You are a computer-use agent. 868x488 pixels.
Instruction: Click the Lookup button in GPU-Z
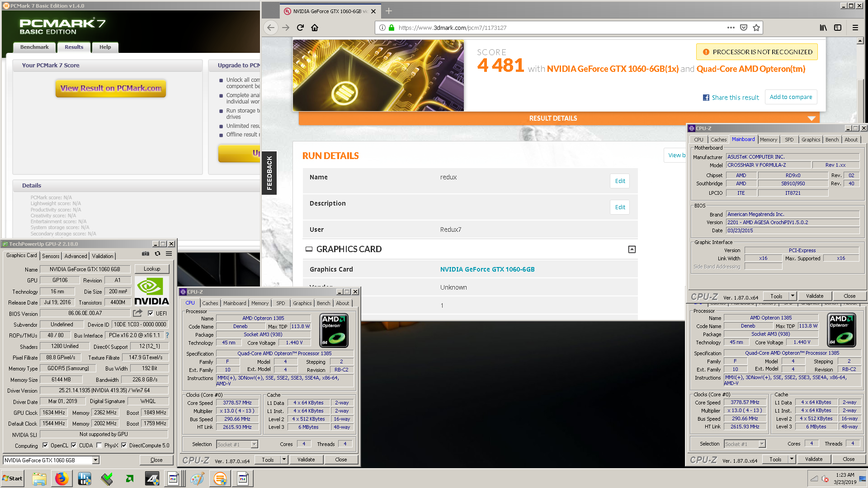(x=152, y=269)
